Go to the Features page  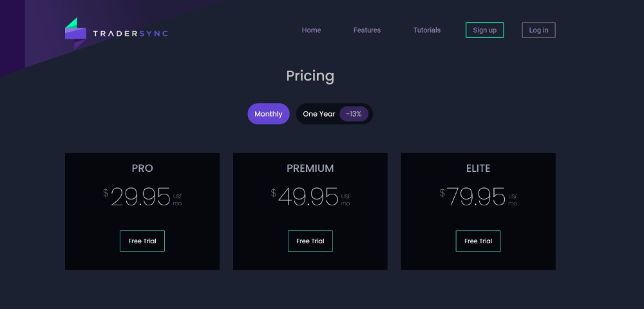[x=367, y=30]
